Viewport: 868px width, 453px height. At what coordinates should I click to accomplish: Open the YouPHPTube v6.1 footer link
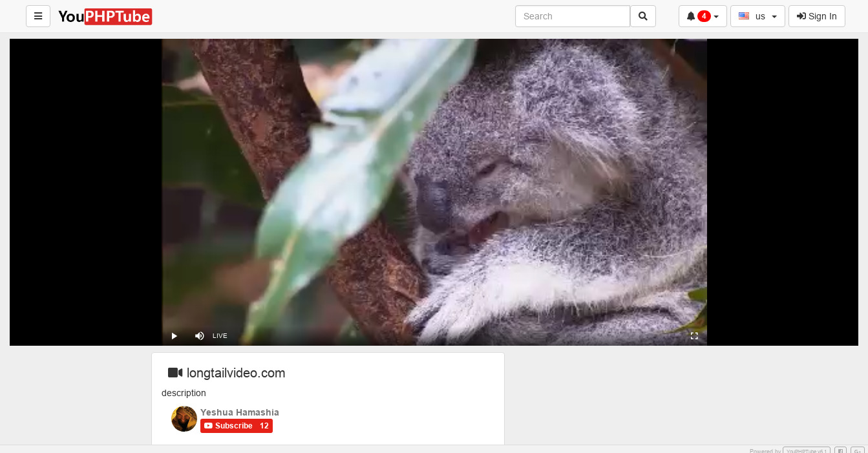point(806,450)
